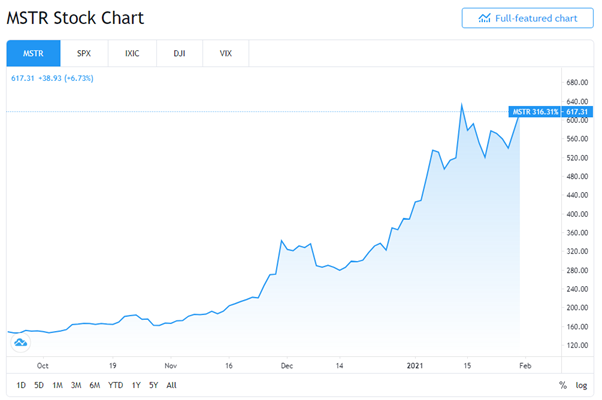
Task: Set time range to 1Y
Action: [x=136, y=385]
